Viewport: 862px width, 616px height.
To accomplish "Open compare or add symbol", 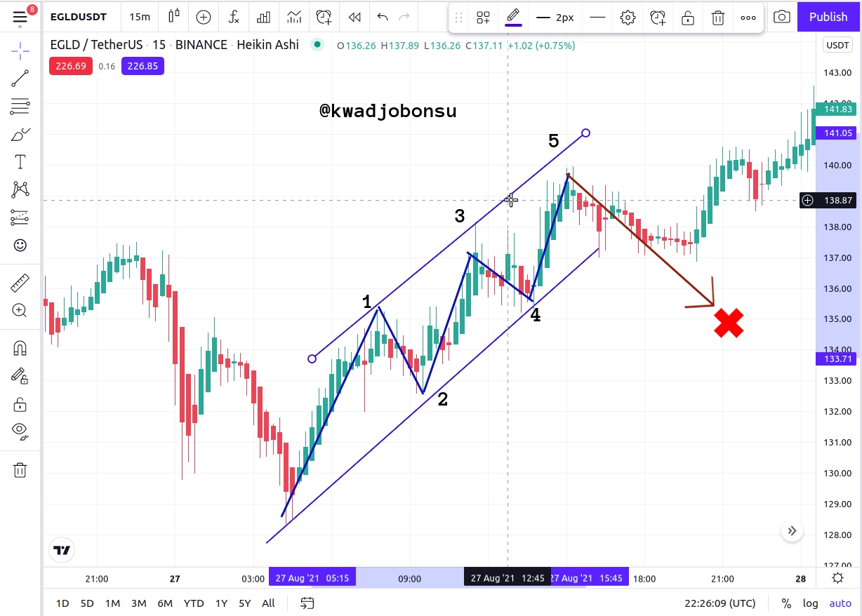I will click(x=204, y=17).
